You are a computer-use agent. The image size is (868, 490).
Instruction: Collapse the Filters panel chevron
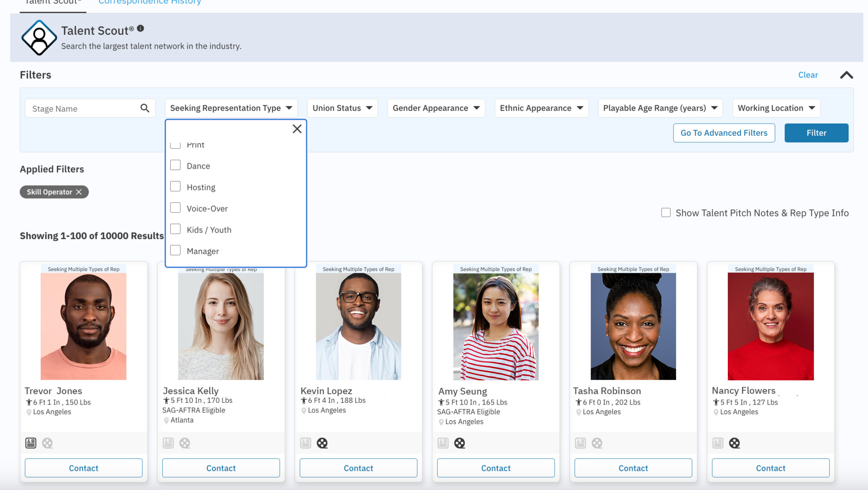pyautogui.click(x=846, y=75)
